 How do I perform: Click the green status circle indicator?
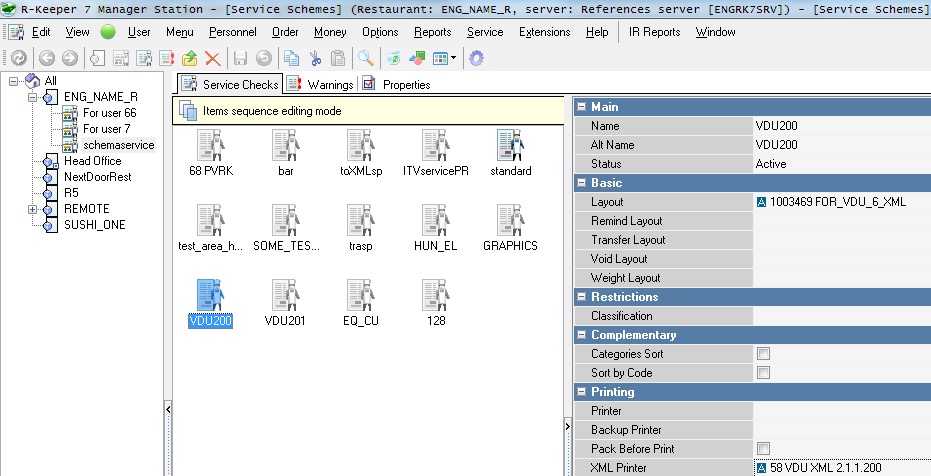[108, 32]
